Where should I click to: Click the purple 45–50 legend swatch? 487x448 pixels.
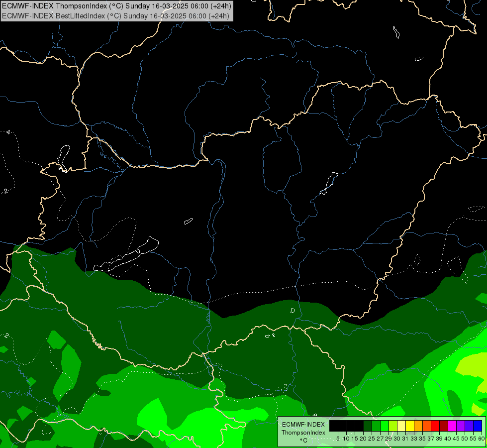pos(461,426)
